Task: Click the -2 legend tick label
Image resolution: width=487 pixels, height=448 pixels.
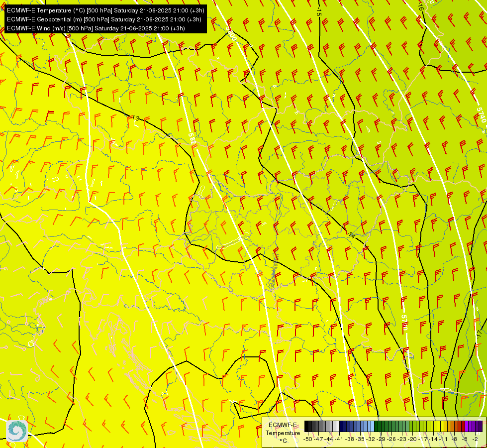Action: pos(475,440)
